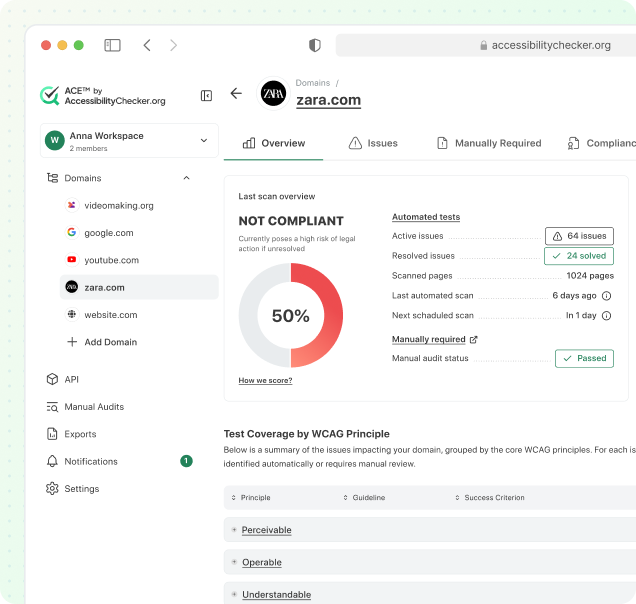Click the 24 solved button

579,256
